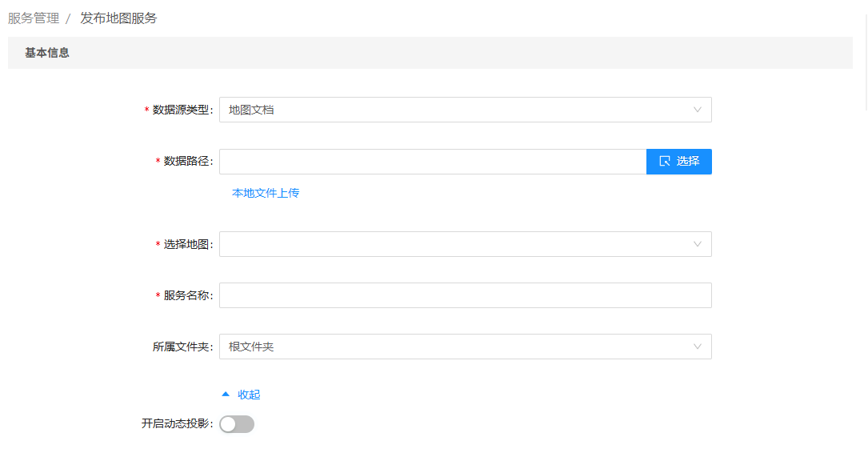The height and width of the screenshot is (453, 868).
Task: Enable the 开启动态投影 switch
Action: [237, 424]
